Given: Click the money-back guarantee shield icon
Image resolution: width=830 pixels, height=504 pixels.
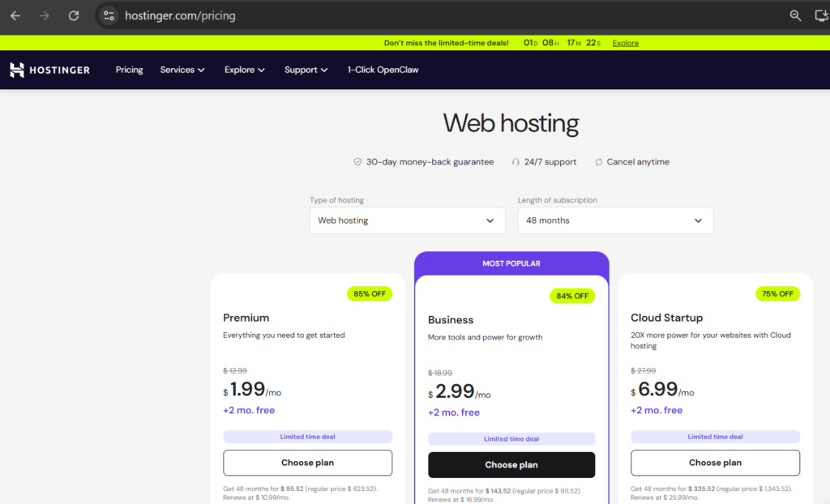Looking at the screenshot, I should (357, 162).
